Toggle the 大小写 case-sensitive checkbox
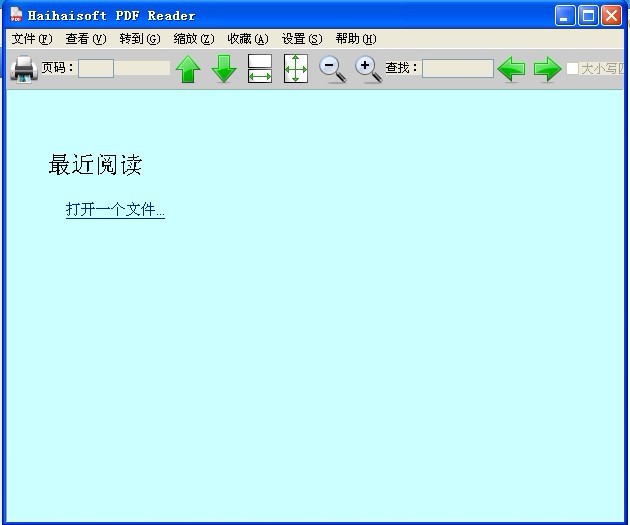This screenshot has height=525, width=630. tap(573, 68)
